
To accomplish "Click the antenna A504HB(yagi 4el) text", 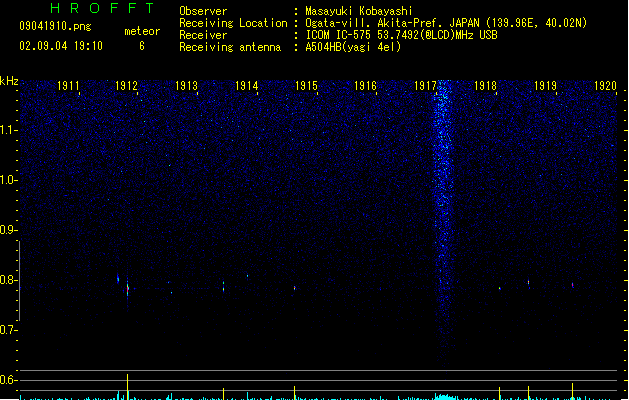I will [353, 47].
